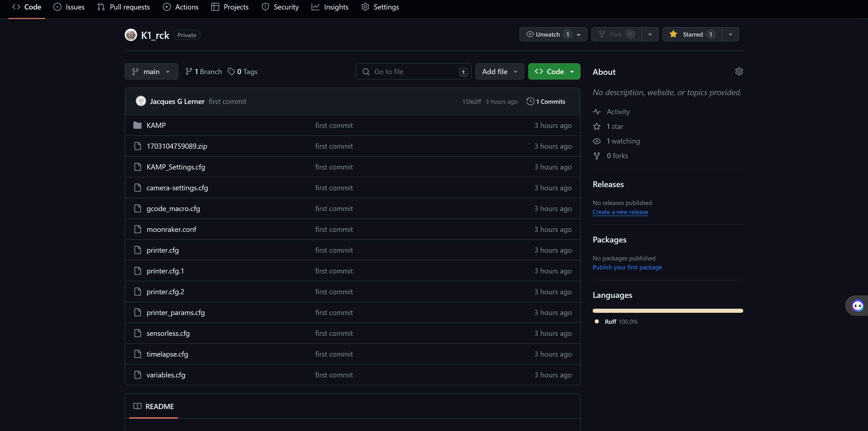
Task: Select the README tab
Action: pyautogui.click(x=153, y=406)
